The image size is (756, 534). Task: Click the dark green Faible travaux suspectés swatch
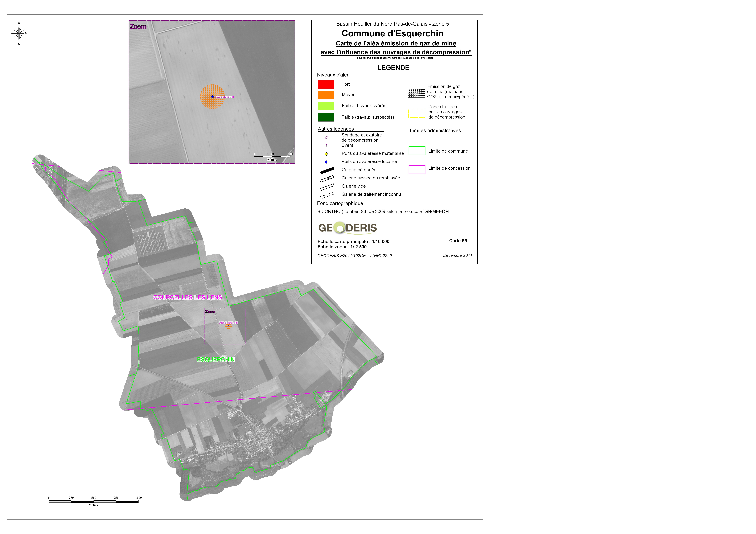[326, 117]
